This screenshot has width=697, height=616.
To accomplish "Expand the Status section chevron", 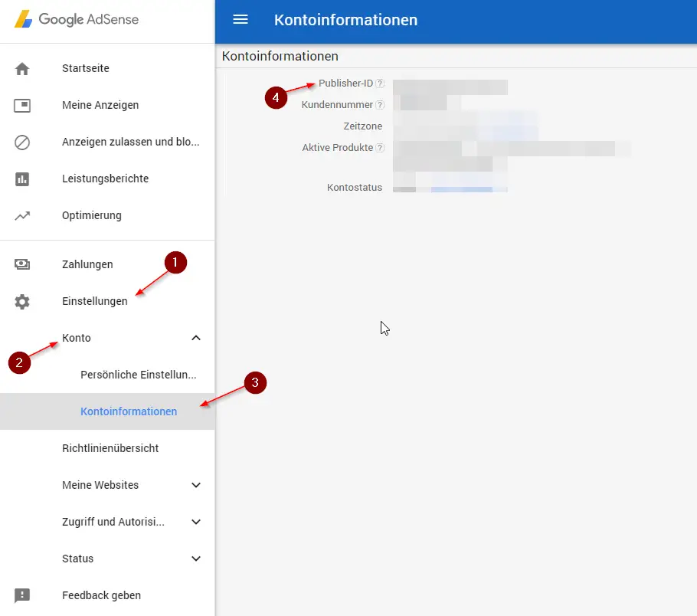I will coord(196,559).
